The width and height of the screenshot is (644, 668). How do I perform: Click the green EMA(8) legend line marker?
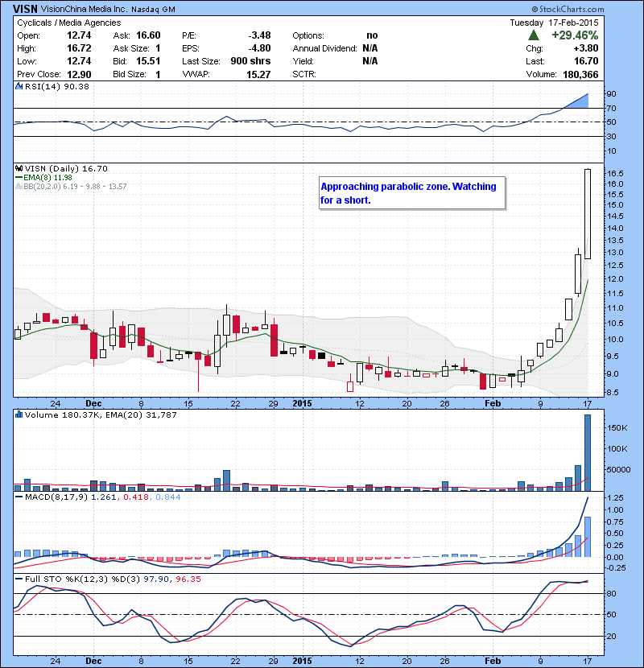pyautogui.click(x=19, y=178)
